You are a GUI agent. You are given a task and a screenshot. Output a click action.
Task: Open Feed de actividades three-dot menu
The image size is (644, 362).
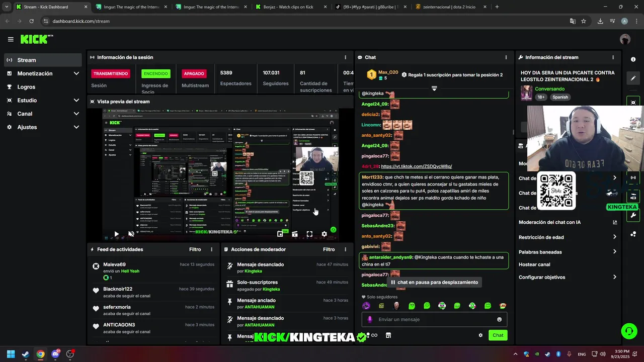pos(211,249)
